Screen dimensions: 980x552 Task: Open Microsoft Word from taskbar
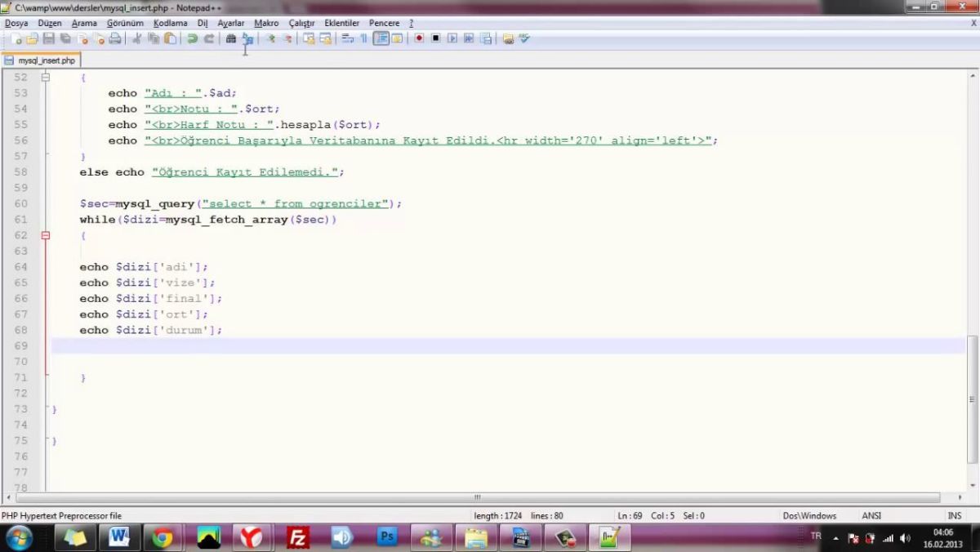tap(119, 537)
